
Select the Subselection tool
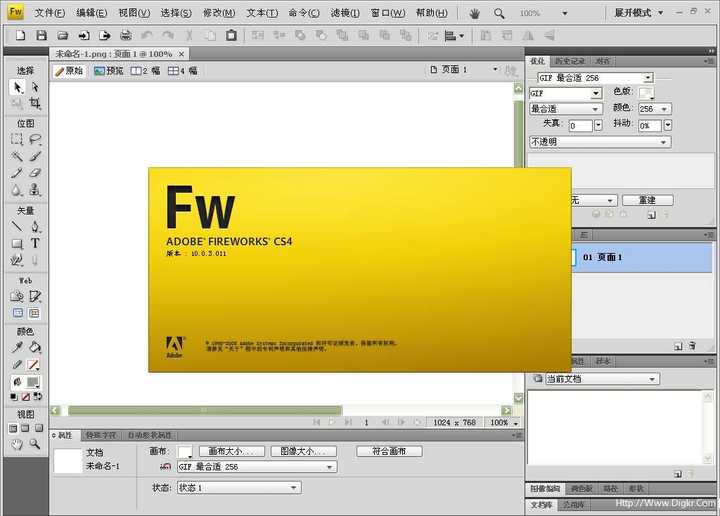point(35,87)
